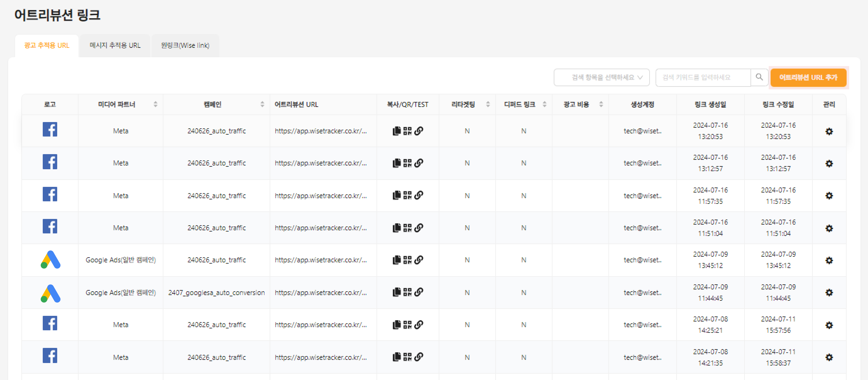The height and width of the screenshot is (380, 868).
Task: Focus the 검색 키워드를 입력하세요 field
Action: point(703,77)
